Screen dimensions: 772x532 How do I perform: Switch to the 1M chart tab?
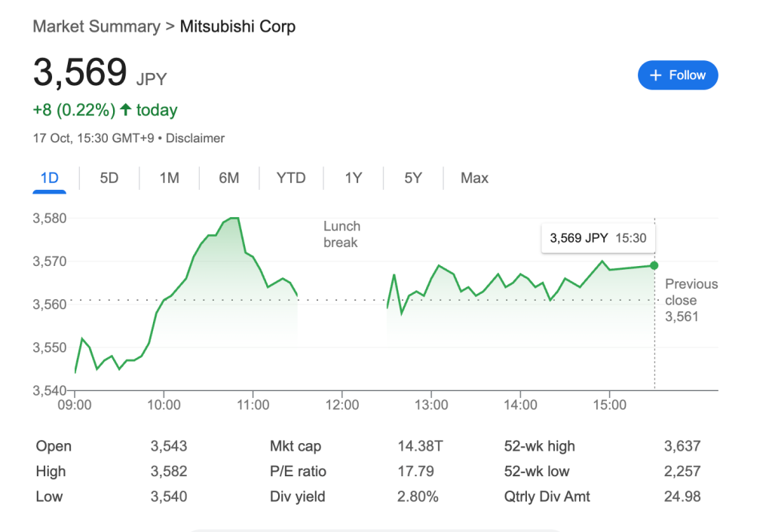point(169,179)
